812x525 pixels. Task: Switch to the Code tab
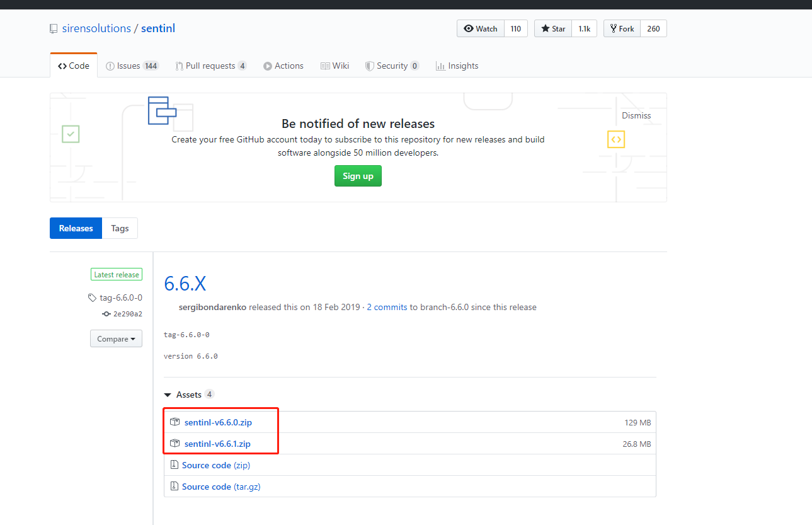[74, 66]
